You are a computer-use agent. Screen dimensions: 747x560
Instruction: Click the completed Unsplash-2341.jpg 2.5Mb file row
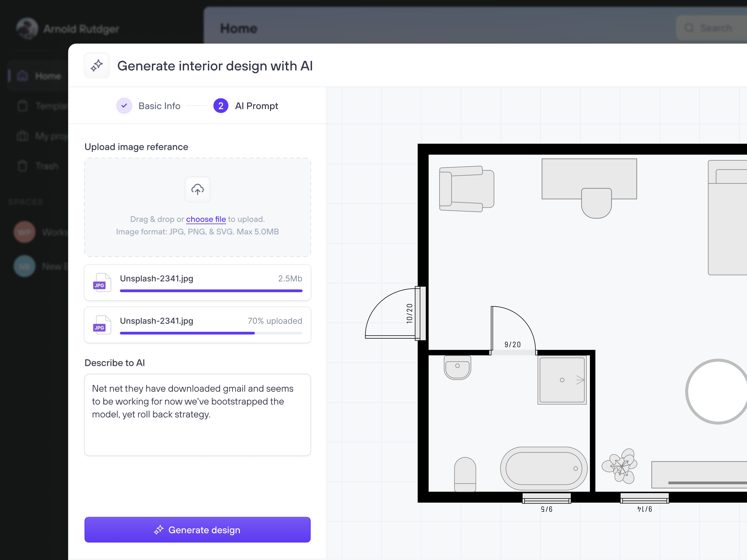[197, 282]
